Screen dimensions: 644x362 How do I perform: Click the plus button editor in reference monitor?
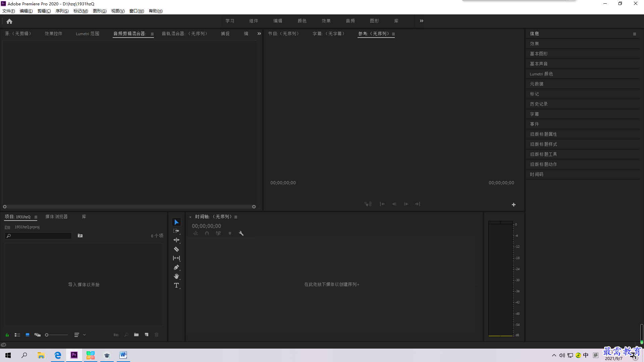(514, 205)
